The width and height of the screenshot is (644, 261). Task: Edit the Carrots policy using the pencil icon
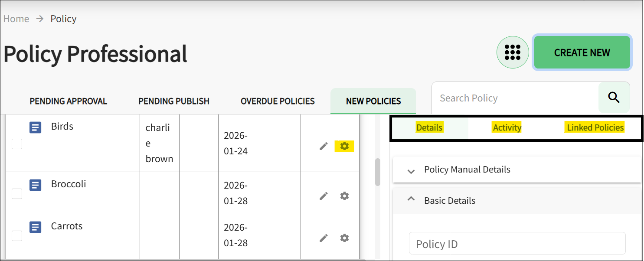click(x=324, y=238)
